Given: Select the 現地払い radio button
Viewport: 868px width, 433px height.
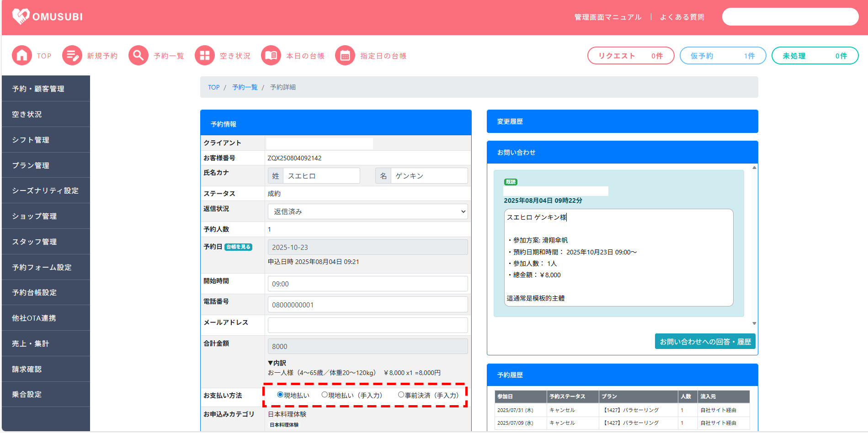Looking at the screenshot, I should click(280, 395).
